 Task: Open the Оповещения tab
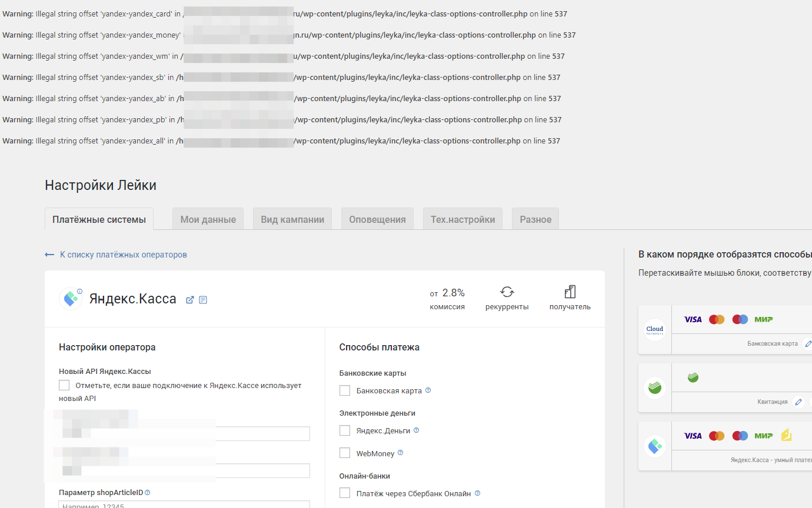(377, 219)
